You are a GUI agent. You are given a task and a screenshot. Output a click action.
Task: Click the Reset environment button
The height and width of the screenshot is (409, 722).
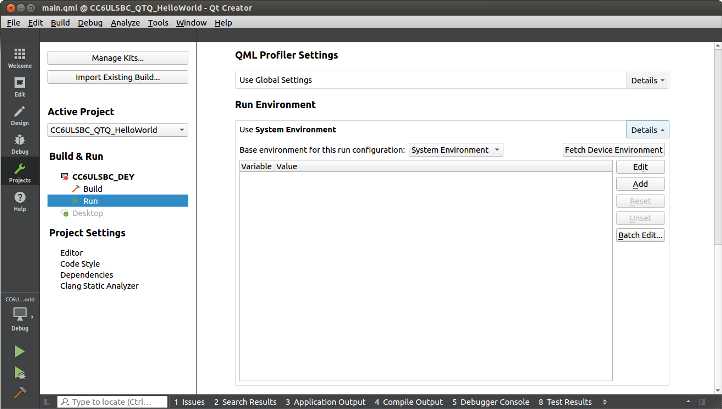pos(640,201)
